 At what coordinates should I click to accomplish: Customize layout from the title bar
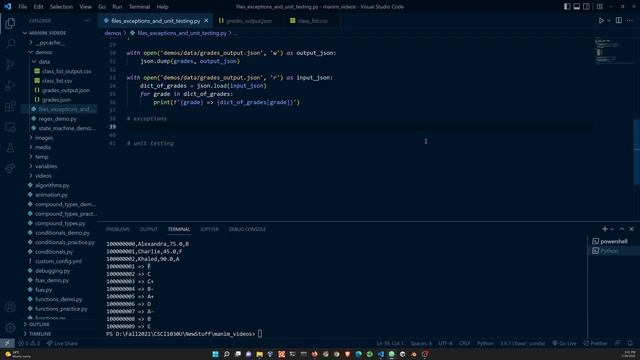tap(600, 7)
